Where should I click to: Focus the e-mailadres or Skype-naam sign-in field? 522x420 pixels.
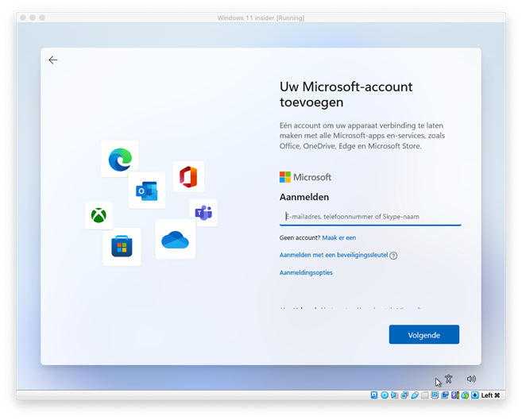(370, 217)
